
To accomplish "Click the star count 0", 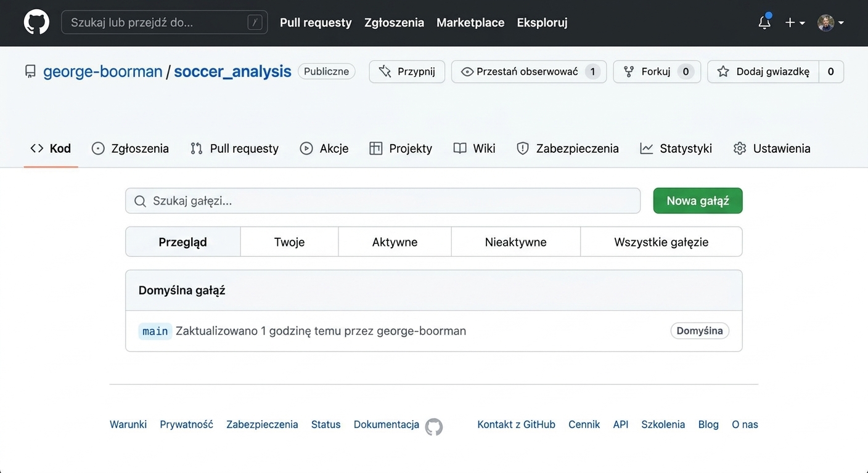I will point(831,71).
